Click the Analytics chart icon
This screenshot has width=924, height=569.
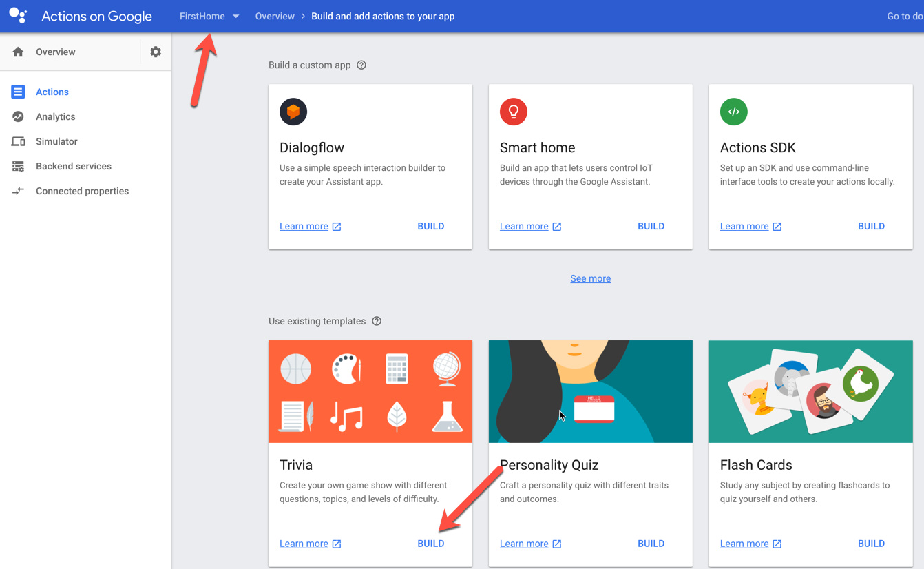point(18,116)
